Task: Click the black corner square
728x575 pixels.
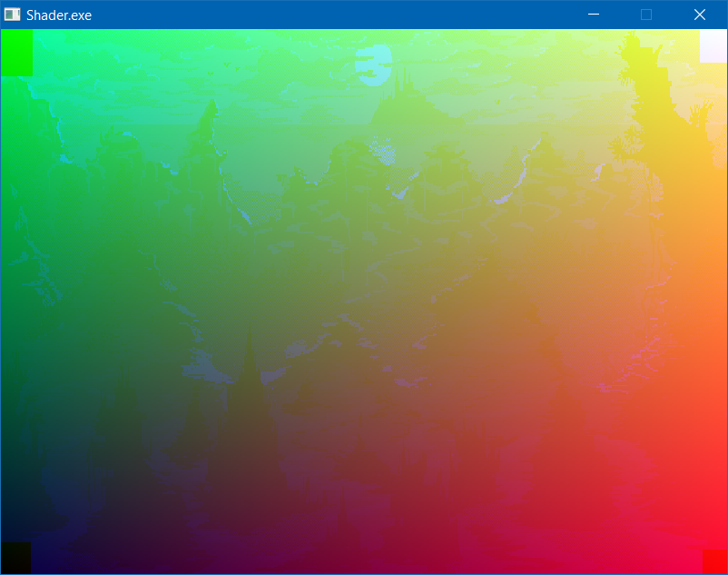Action: (x=15, y=558)
